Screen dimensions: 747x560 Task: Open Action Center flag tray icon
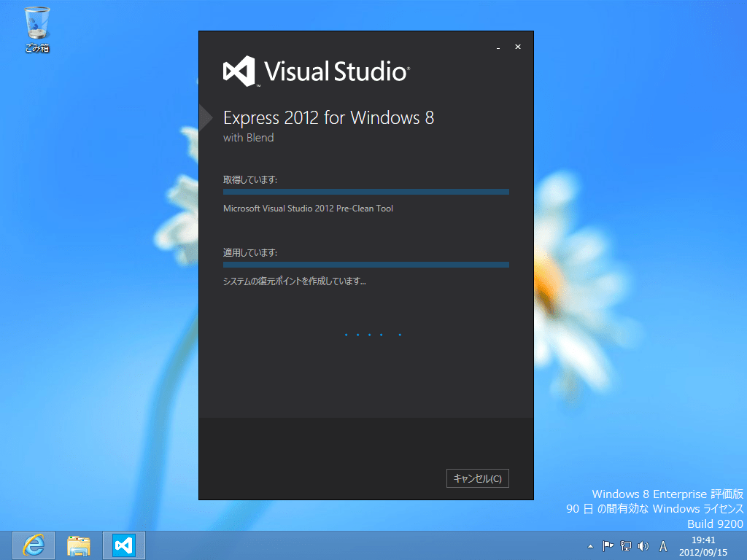[608, 546]
